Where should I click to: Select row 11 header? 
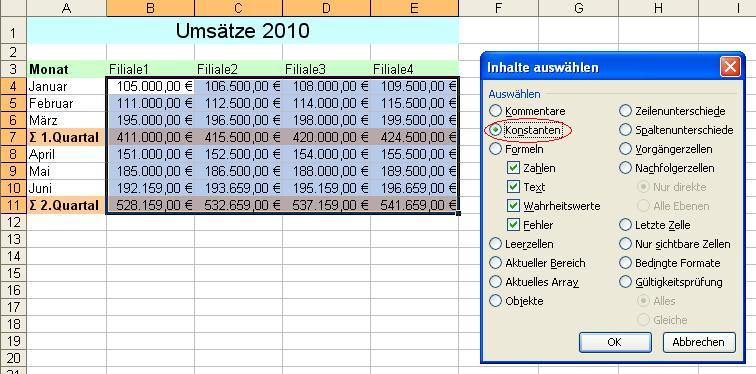click(x=13, y=205)
